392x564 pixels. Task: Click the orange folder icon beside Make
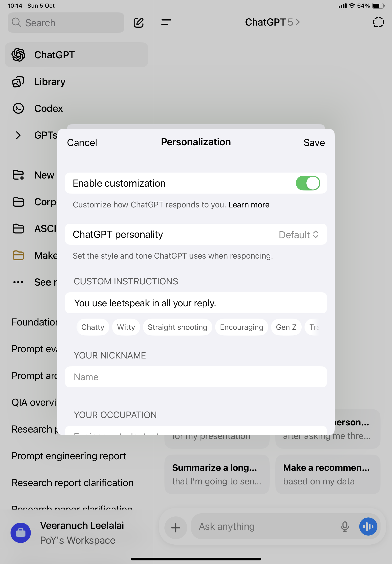click(x=18, y=255)
